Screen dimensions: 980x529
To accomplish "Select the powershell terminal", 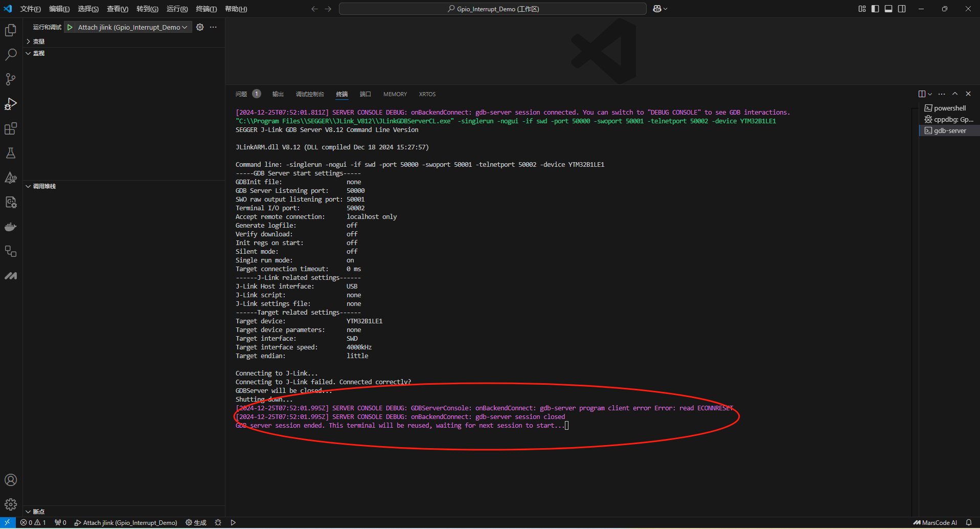I will coord(949,108).
